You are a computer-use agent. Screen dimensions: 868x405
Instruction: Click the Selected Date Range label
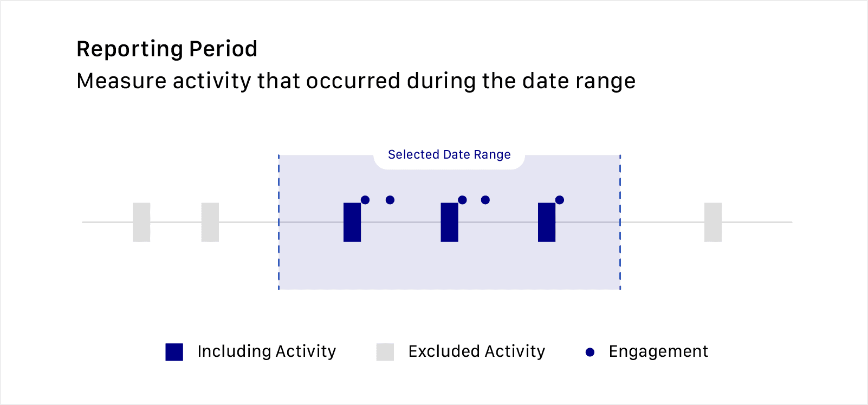click(449, 155)
